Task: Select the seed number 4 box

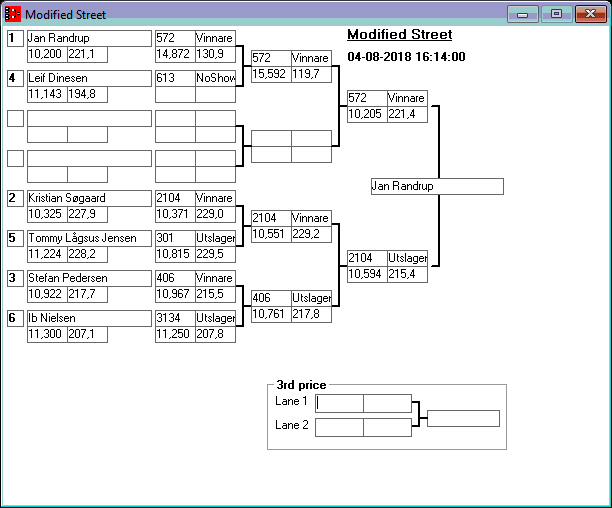Action: [x=14, y=78]
